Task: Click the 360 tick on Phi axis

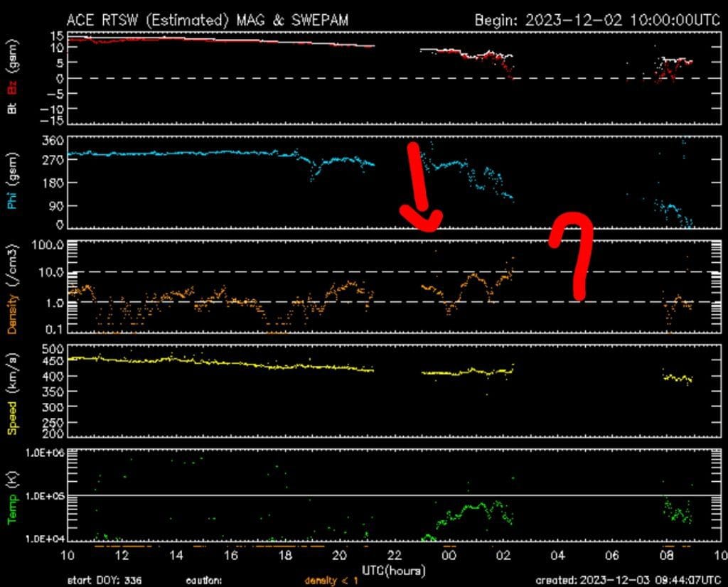Action: tap(53, 141)
